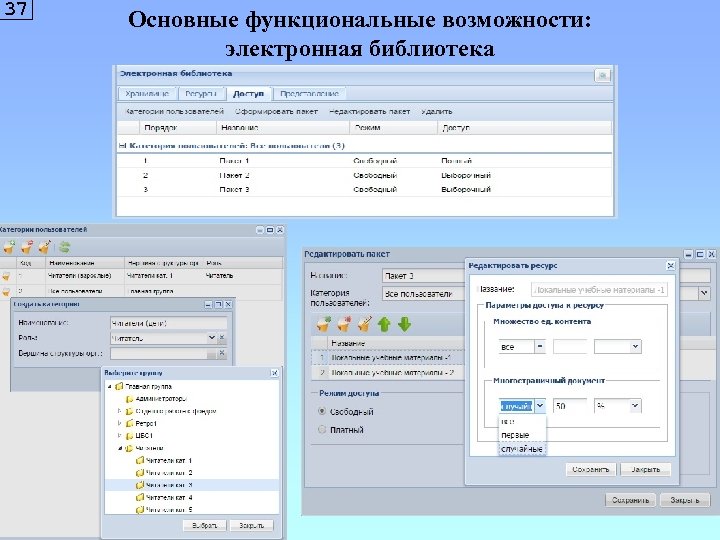Click the Режим column header

coord(394,128)
